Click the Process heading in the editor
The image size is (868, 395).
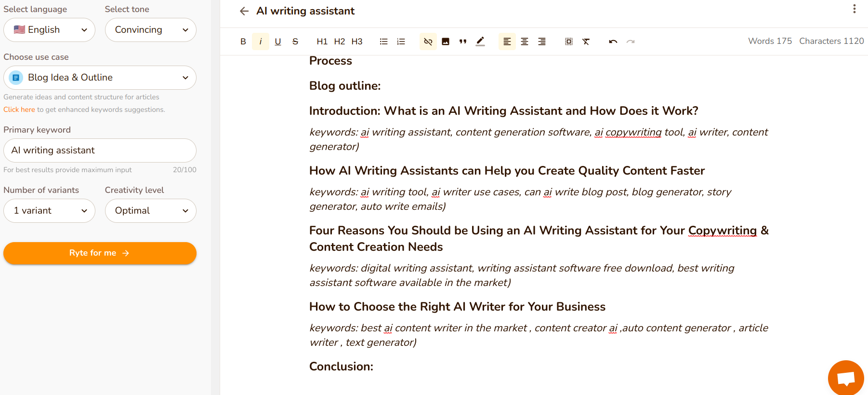(x=330, y=61)
